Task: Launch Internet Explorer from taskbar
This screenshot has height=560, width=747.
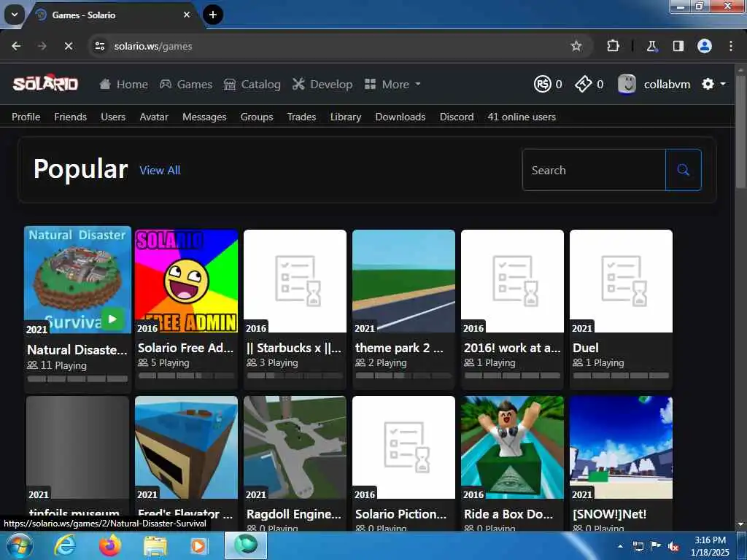Action: [64, 546]
